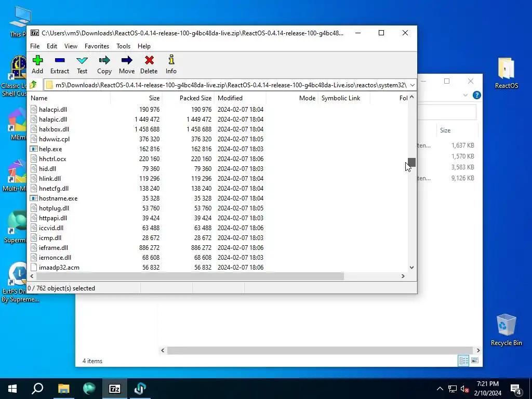Open the Recycle Bin desktop icon
Image resolution: width=532 pixels, height=399 pixels.
506,330
